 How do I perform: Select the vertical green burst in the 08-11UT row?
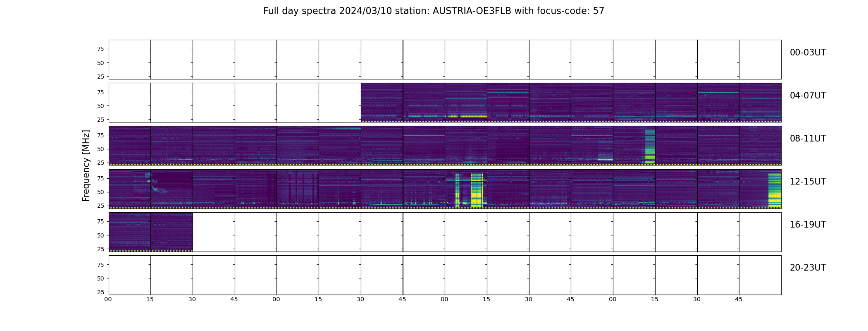[650, 146]
